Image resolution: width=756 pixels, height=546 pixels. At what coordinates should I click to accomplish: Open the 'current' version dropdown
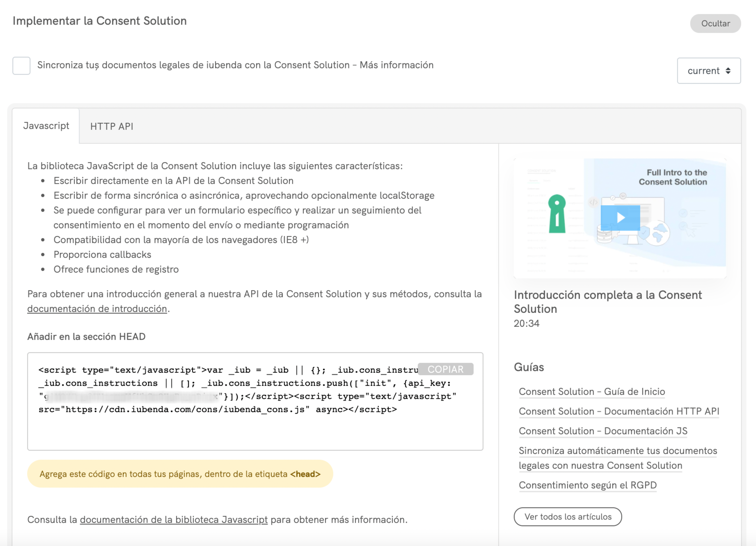click(x=708, y=71)
